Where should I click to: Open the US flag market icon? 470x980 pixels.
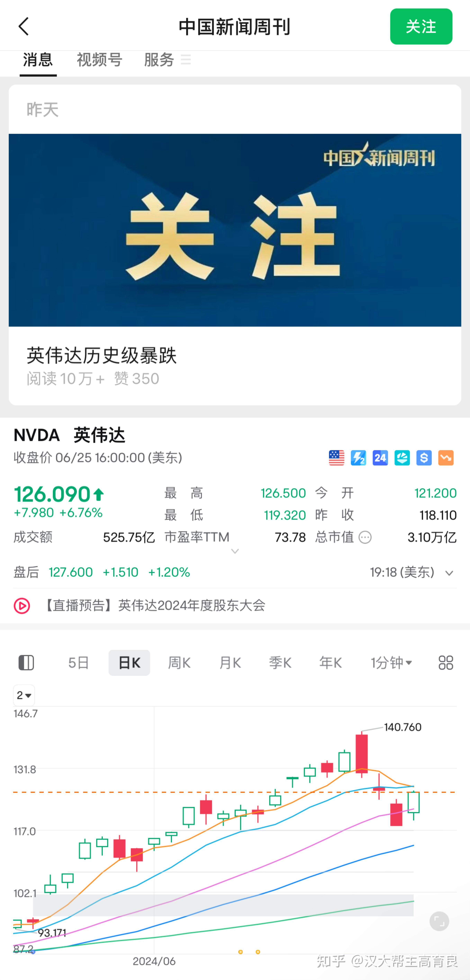(x=337, y=458)
